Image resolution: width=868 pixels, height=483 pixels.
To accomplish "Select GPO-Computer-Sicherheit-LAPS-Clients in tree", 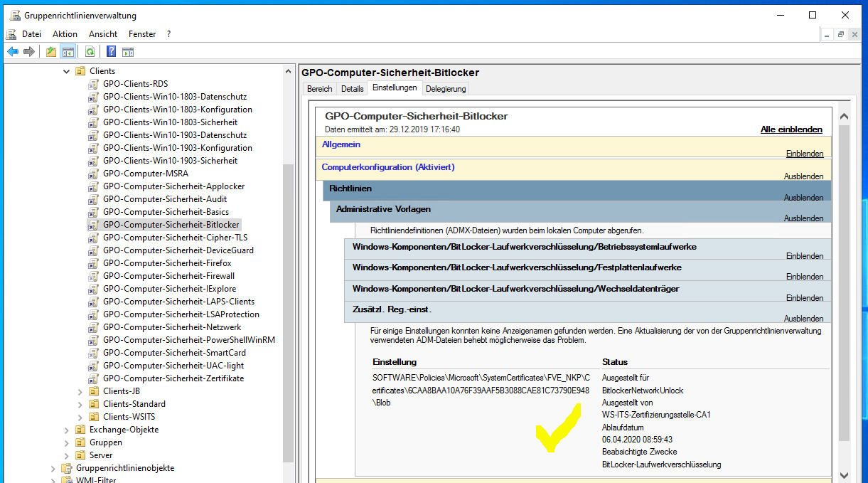I will (178, 302).
